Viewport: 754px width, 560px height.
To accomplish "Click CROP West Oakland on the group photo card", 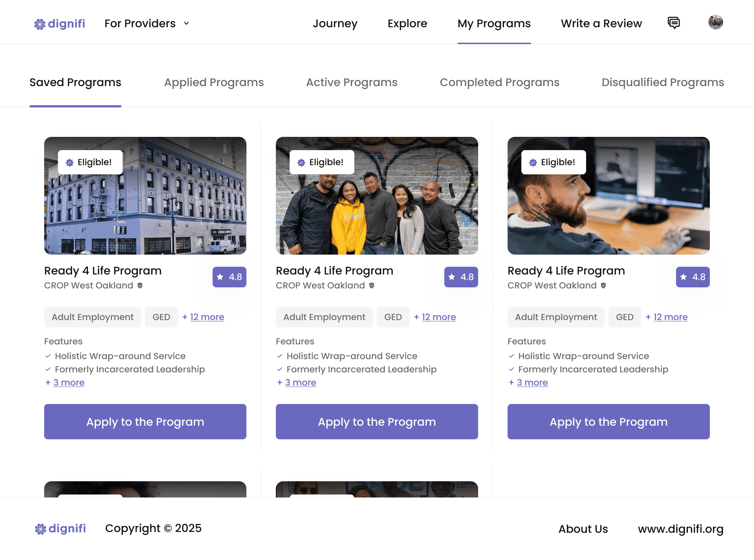I will pos(320,286).
